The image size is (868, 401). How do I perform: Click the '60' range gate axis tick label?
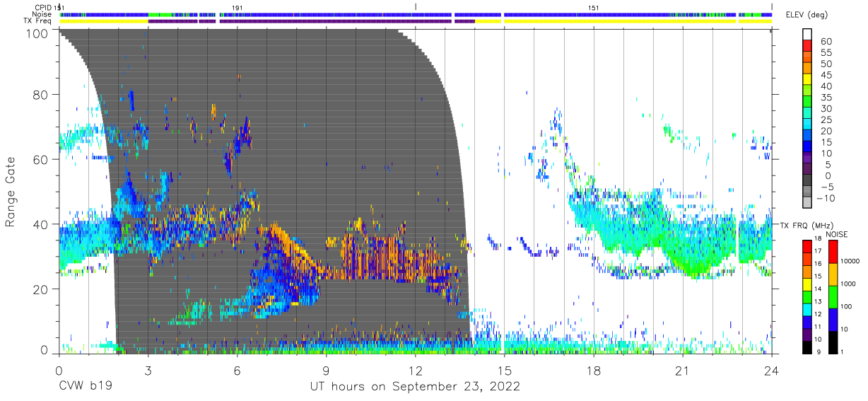41,160
